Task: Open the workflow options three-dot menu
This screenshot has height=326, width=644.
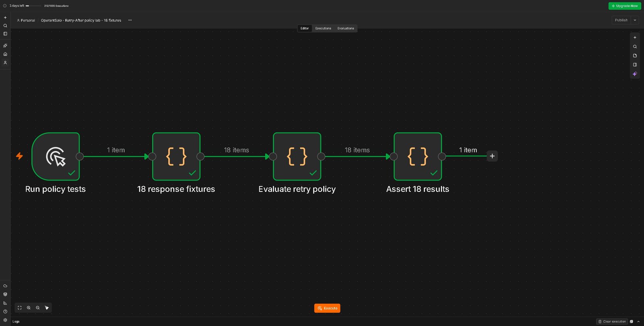Action: 130,20
